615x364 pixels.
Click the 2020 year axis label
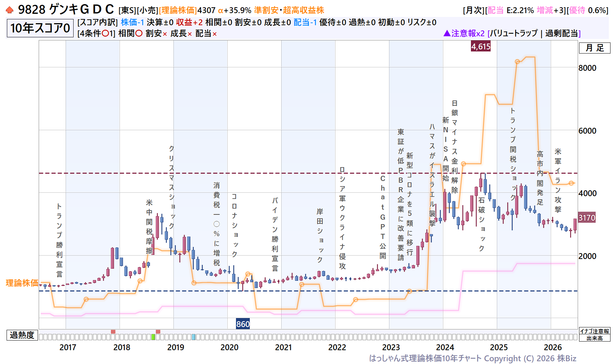pos(229,347)
